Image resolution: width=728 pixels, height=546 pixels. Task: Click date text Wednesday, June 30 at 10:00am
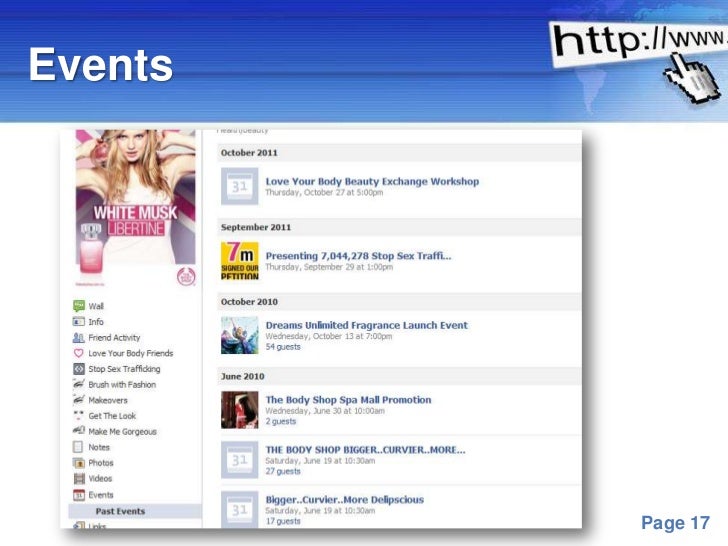(x=325, y=411)
